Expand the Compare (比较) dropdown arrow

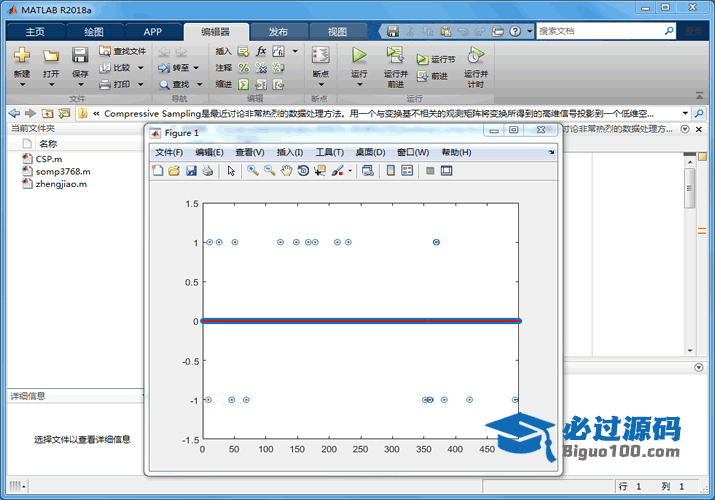141,68
